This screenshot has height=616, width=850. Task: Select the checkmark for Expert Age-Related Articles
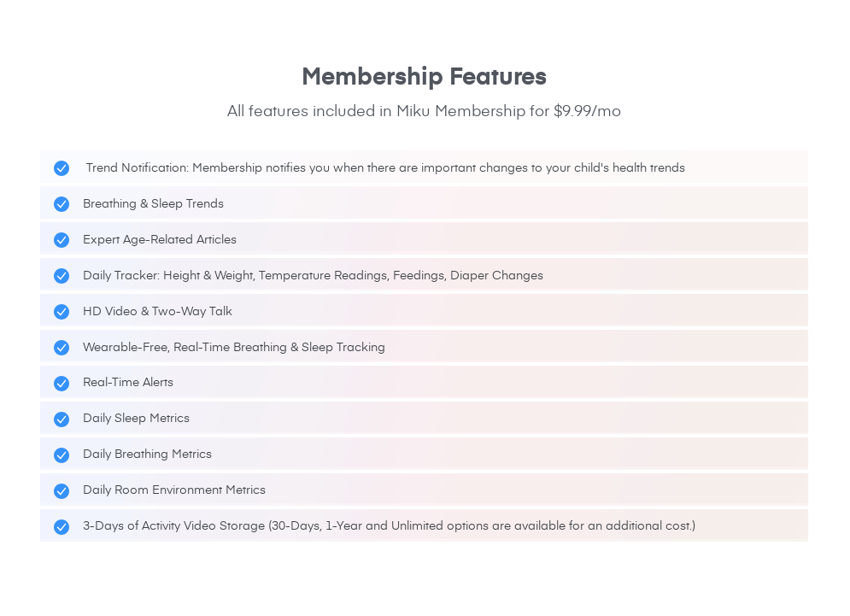(x=62, y=240)
